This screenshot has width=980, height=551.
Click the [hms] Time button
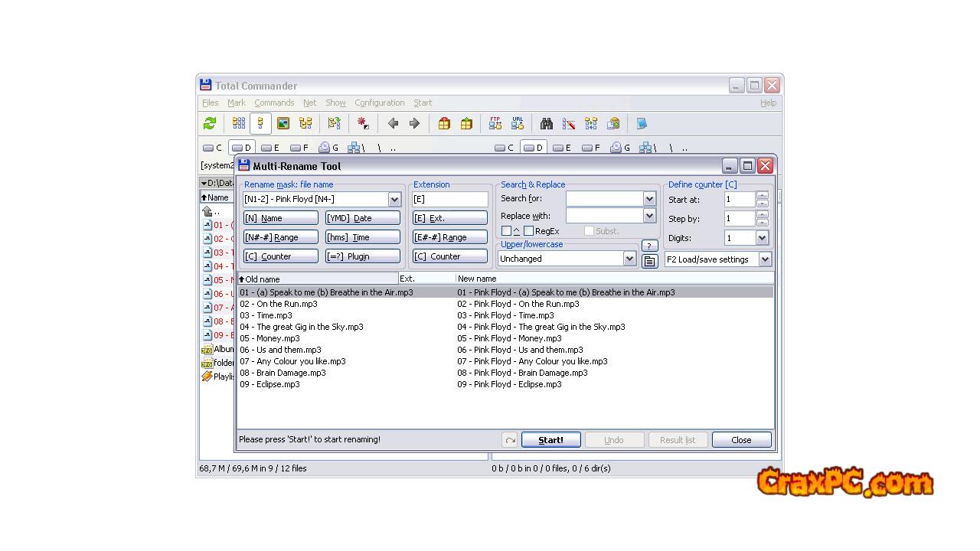click(363, 237)
